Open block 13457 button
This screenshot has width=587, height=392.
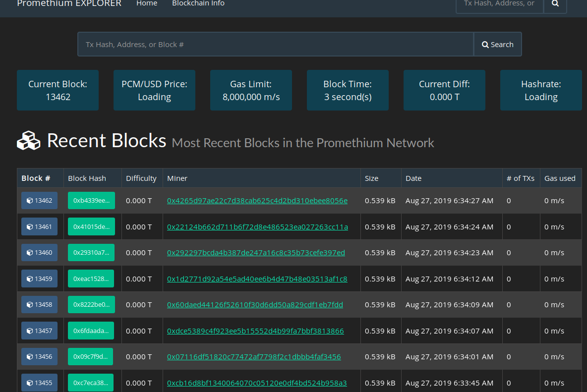(x=39, y=331)
